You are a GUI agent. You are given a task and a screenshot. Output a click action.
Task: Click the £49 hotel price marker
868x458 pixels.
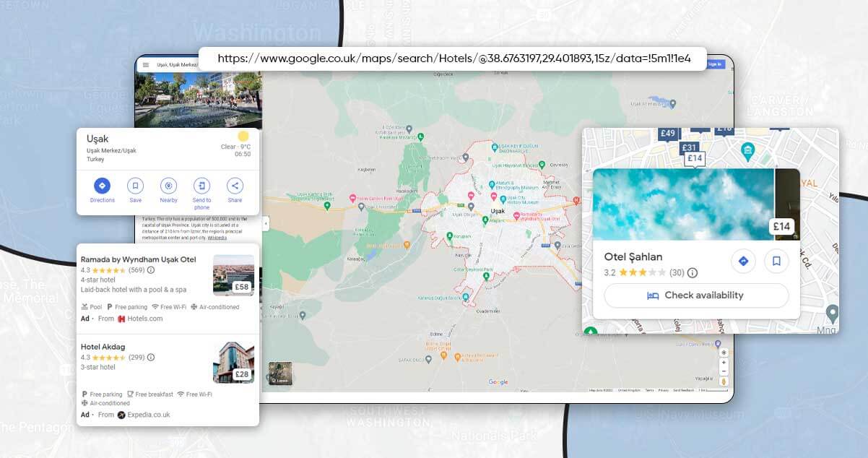click(x=668, y=134)
